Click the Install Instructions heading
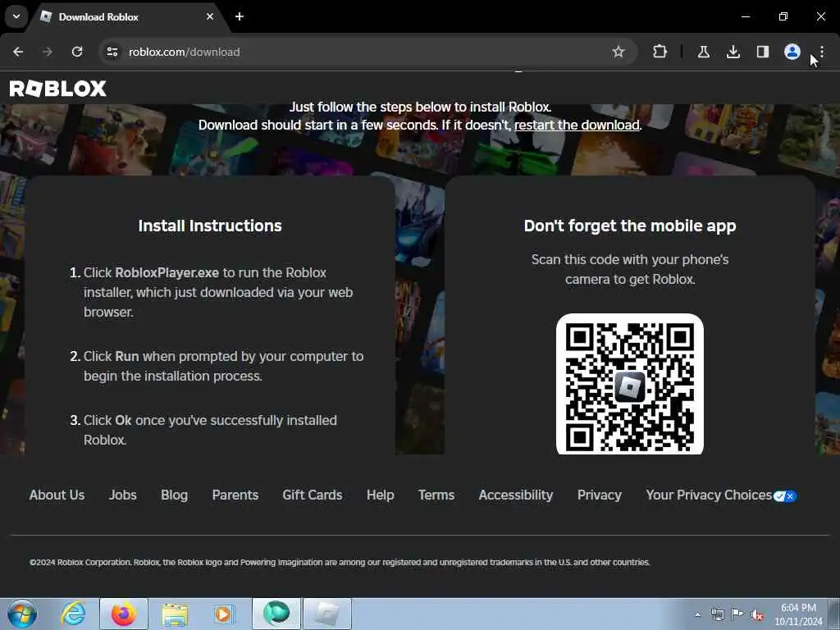 [x=210, y=226]
